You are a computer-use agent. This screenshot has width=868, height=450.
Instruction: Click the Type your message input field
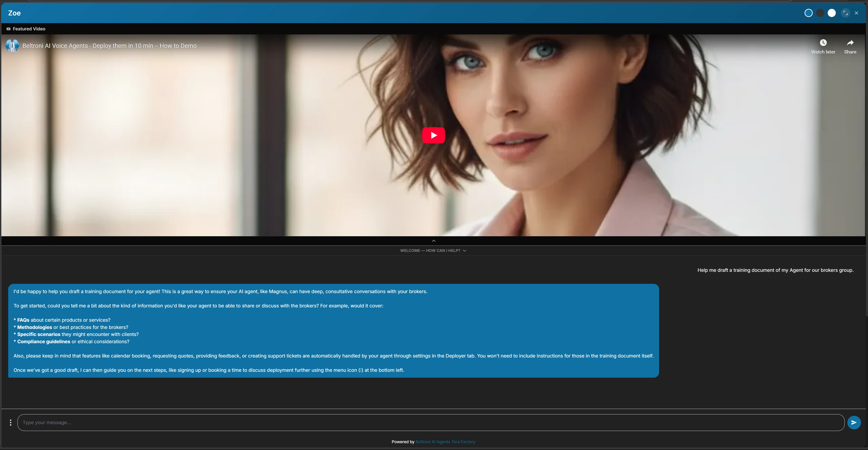[236, 422]
